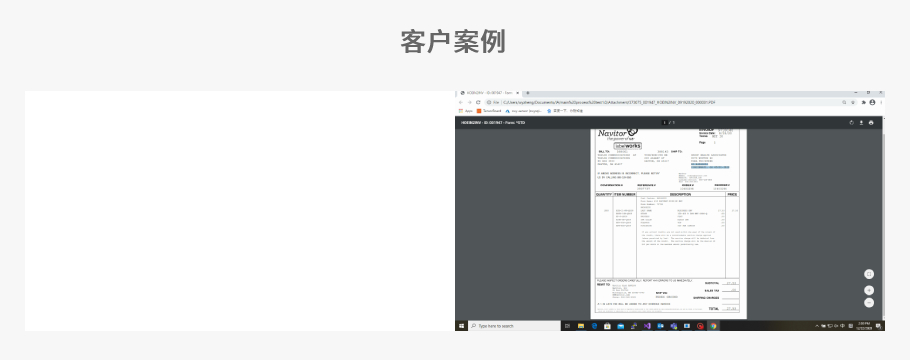The width and height of the screenshot is (910, 360).
Task: Open the new tab plus button
Action: click(528, 93)
